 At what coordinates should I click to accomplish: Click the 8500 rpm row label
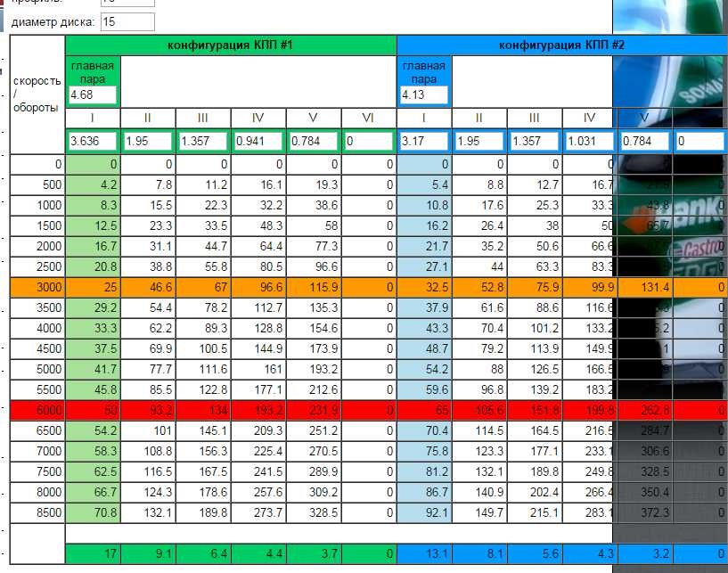[37, 512]
